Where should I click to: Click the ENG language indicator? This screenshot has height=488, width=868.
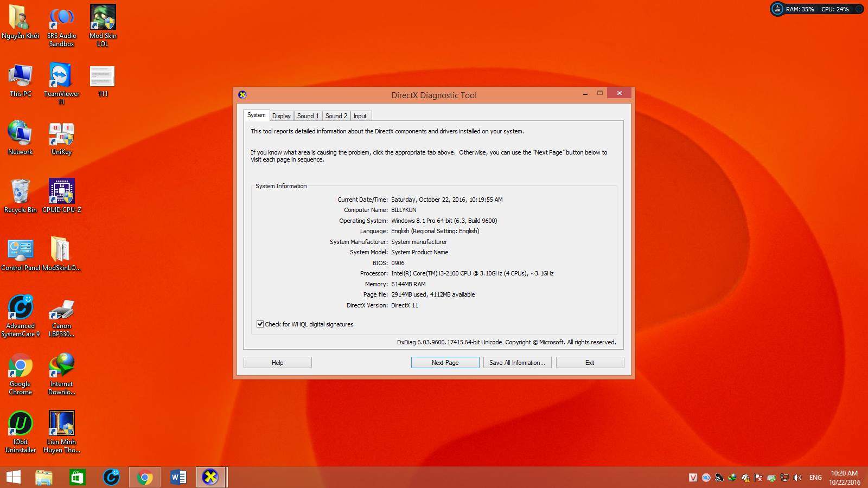(x=815, y=478)
